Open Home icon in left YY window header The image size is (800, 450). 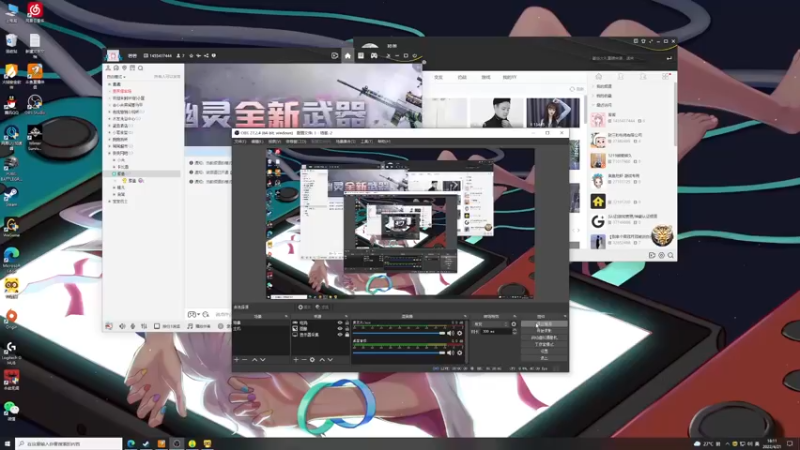click(347, 56)
